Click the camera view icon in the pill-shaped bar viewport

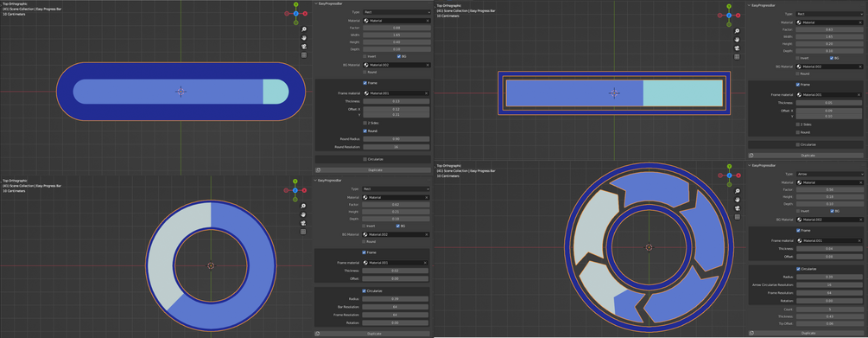303,47
